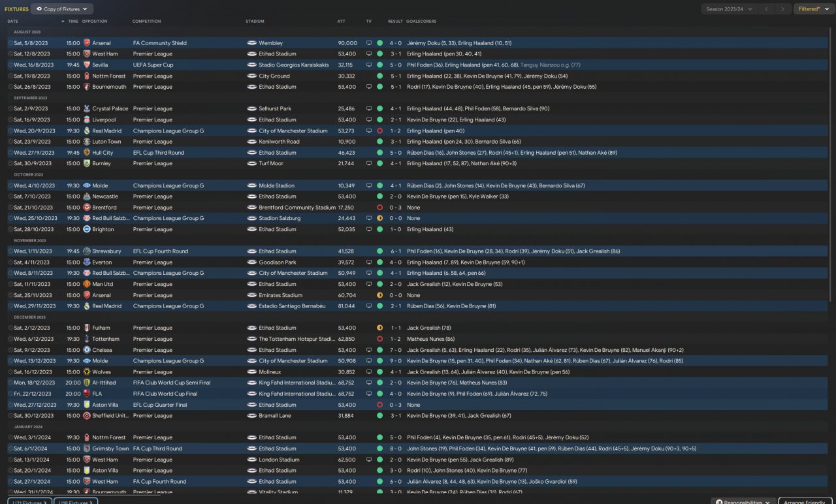Click the EFL Cup Quarter Final competition
The width and height of the screenshot is (836, 504).
160,405
